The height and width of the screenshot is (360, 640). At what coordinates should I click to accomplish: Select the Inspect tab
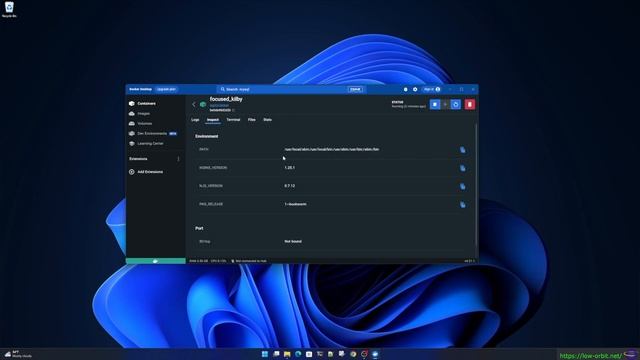[x=213, y=120]
